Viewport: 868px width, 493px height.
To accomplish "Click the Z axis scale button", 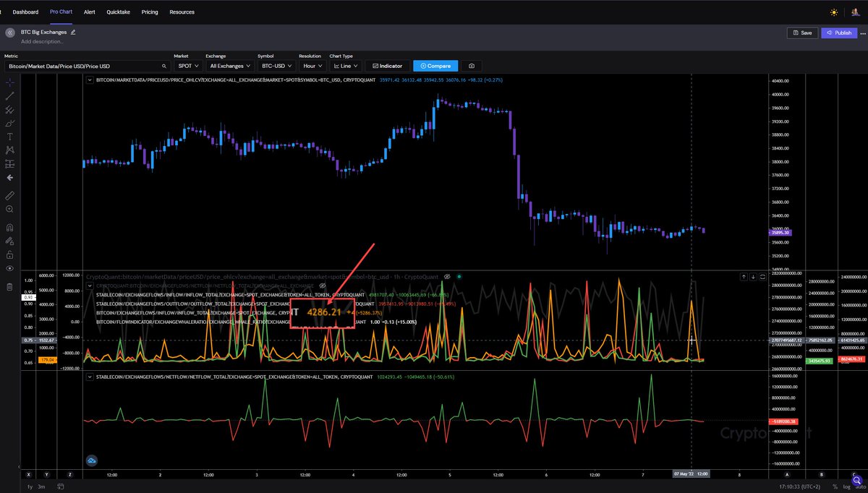I will click(69, 474).
